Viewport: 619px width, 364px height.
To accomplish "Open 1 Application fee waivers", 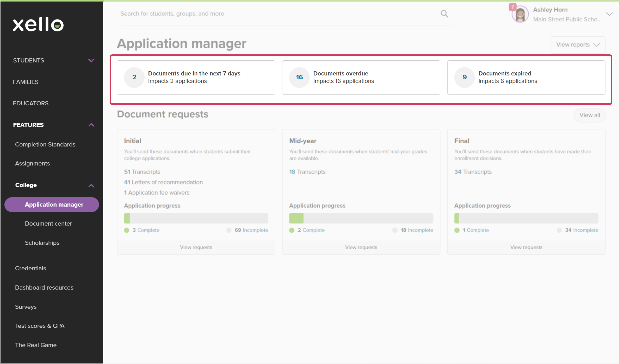I will point(157,193).
